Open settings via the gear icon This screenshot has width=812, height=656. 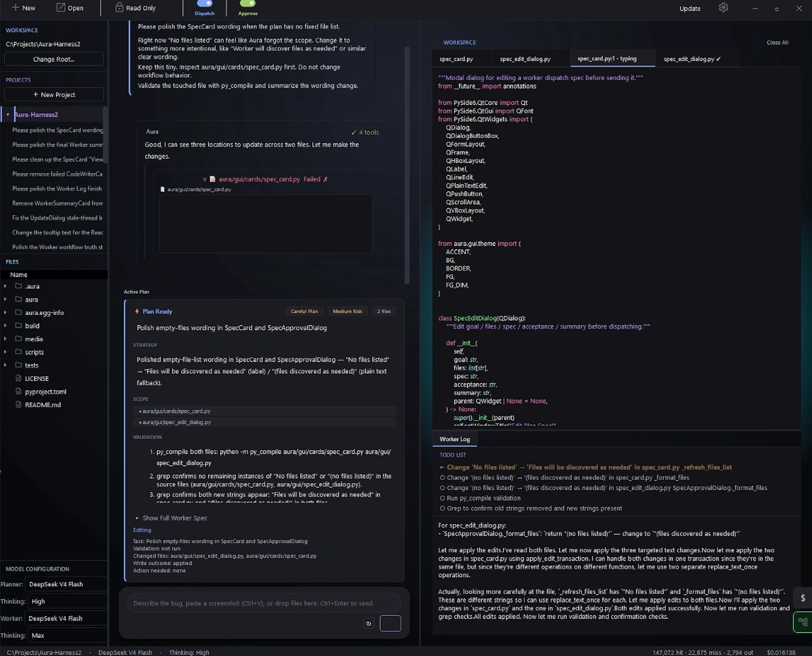point(723,8)
